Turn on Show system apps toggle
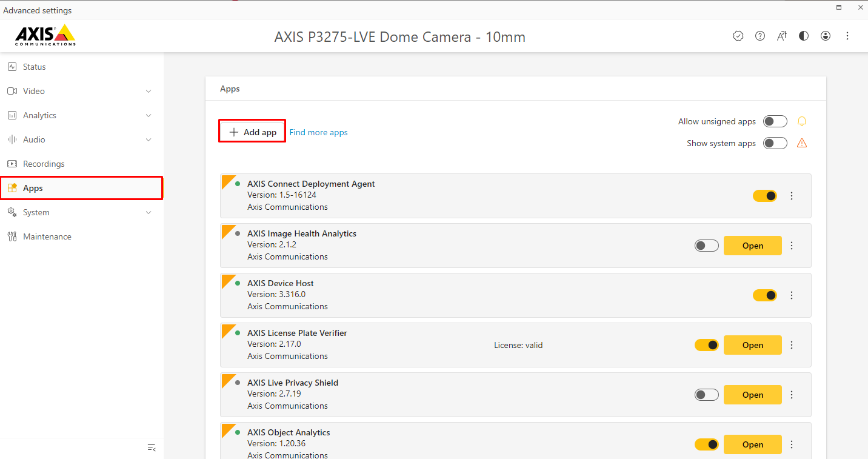Screen dimensions: 868x459 pyautogui.click(x=775, y=143)
